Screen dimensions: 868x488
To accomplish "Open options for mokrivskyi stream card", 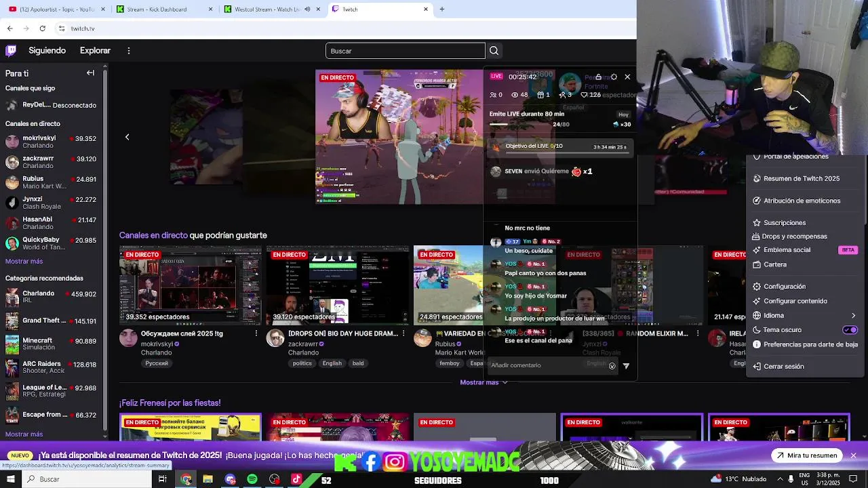I will 256,333.
